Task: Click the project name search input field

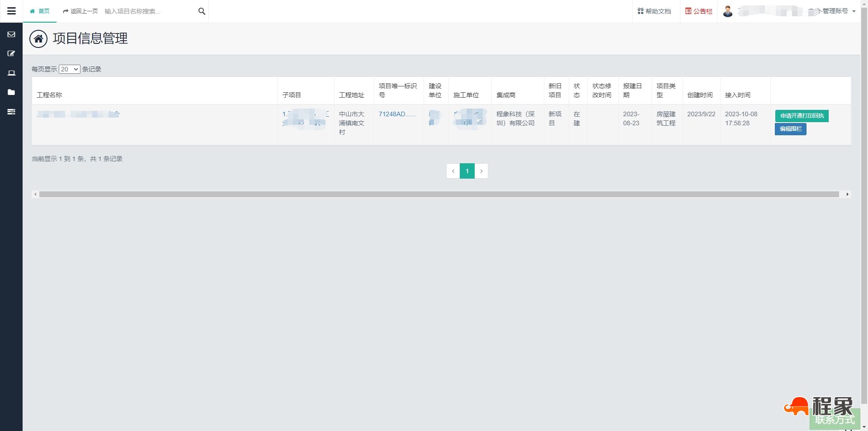Action: pyautogui.click(x=149, y=11)
